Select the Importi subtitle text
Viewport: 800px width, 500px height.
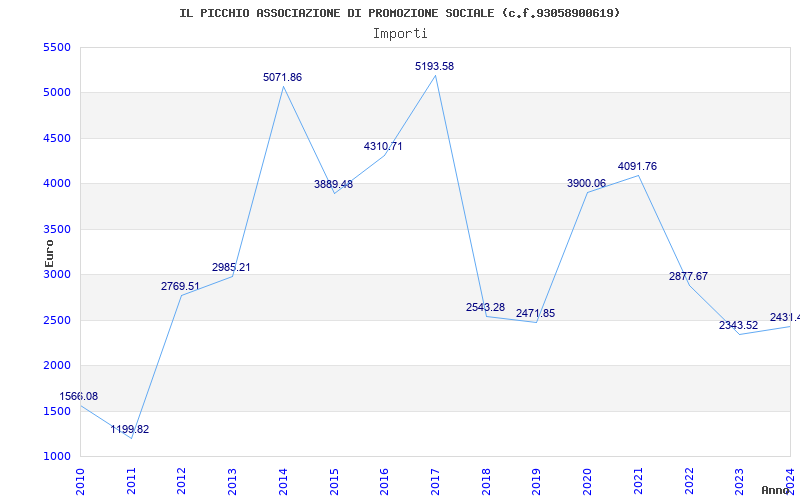click(x=400, y=34)
